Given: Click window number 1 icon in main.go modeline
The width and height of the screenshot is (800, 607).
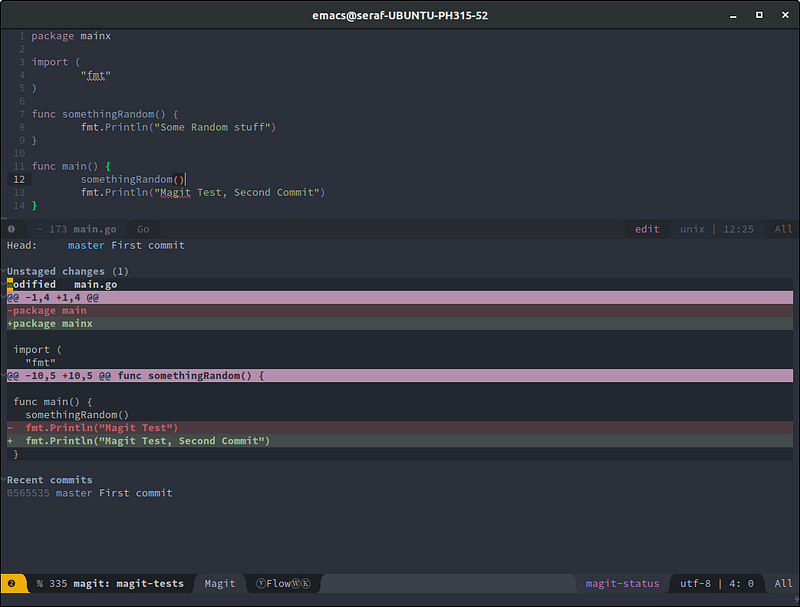Looking at the screenshot, I should point(11,229).
